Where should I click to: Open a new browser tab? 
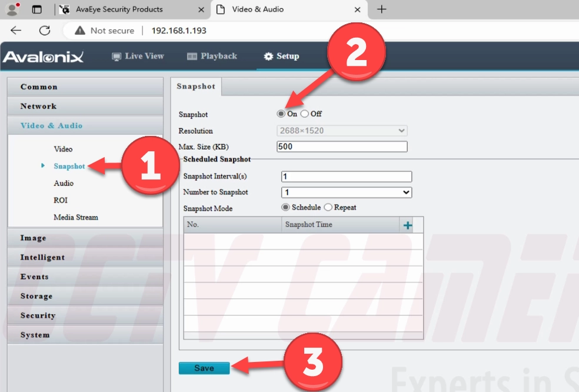coord(382,9)
